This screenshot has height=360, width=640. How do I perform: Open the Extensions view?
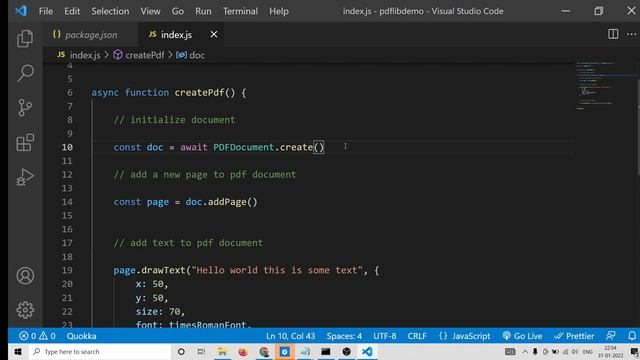[25, 142]
